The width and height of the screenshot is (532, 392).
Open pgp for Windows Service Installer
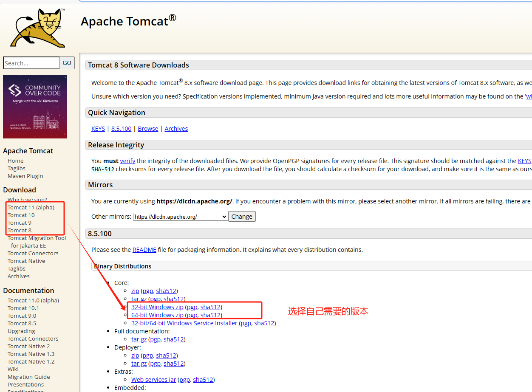(x=246, y=323)
